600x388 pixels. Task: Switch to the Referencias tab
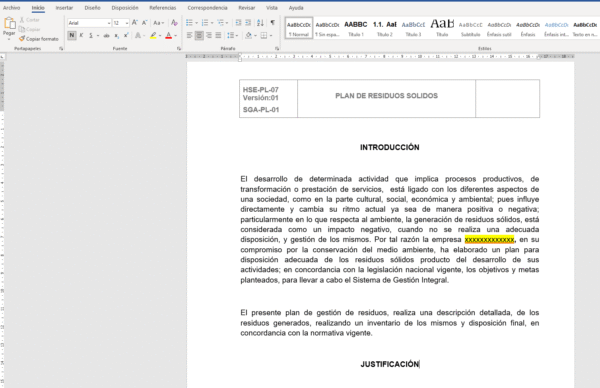[x=163, y=8]
